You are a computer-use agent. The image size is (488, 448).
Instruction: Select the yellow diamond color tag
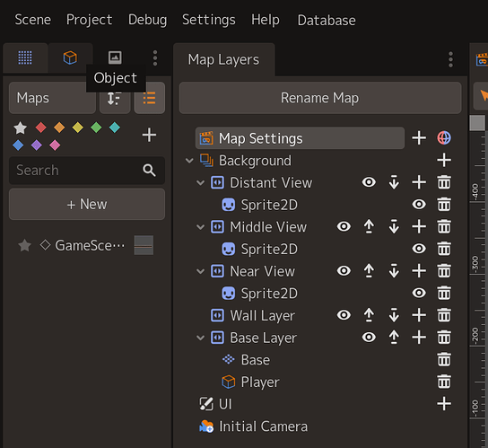77,127
